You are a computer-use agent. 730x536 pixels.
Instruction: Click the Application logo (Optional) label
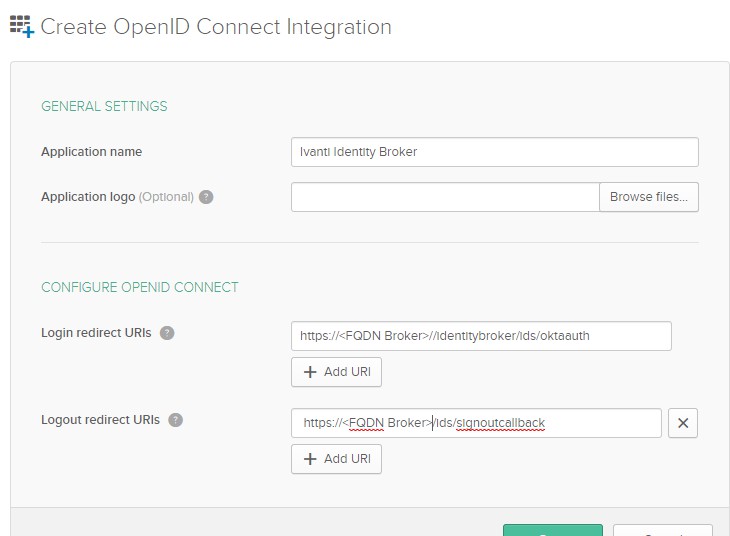point(117,197)
